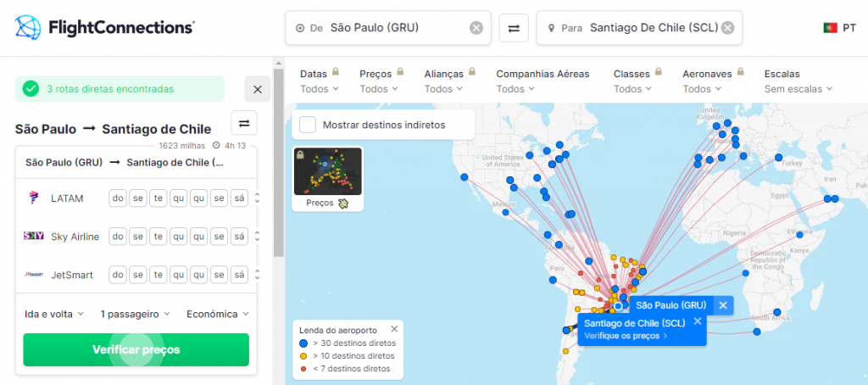Toggle LATAM sunday 'do' day box
The width and height of the screenshot is (868, 385).
[x=118, y=198]
